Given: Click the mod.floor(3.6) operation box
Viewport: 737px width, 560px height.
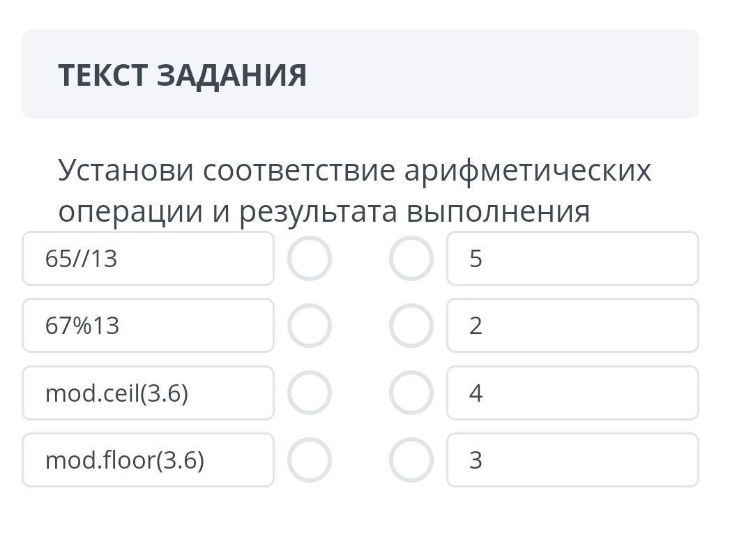Looking at the screenshot, I should point(148,460).
